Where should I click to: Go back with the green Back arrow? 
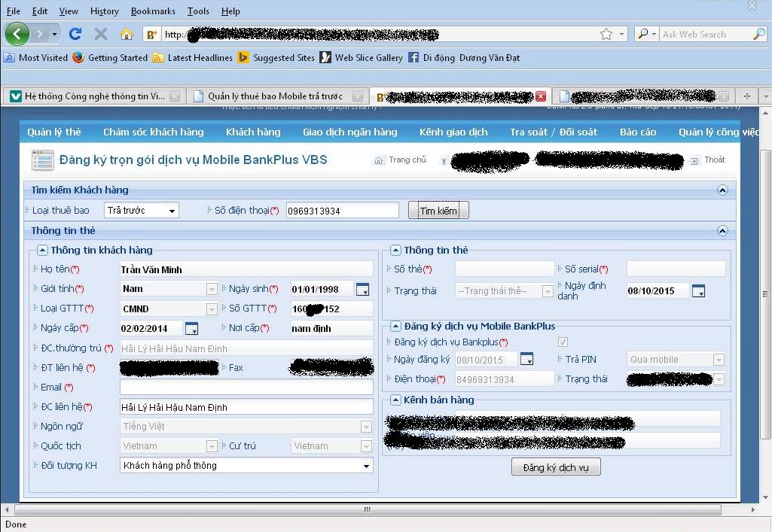click(x=17, y=34)
